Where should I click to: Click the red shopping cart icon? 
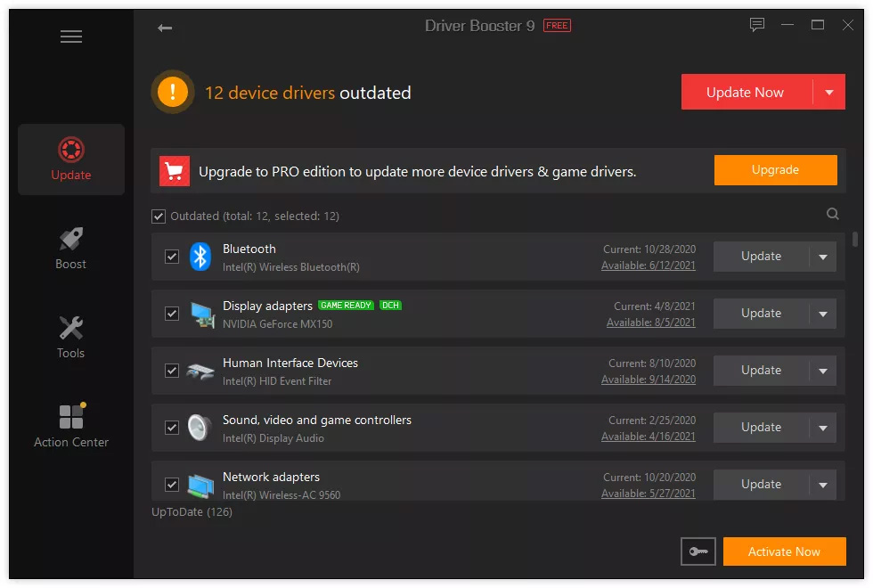click(175, 171)
